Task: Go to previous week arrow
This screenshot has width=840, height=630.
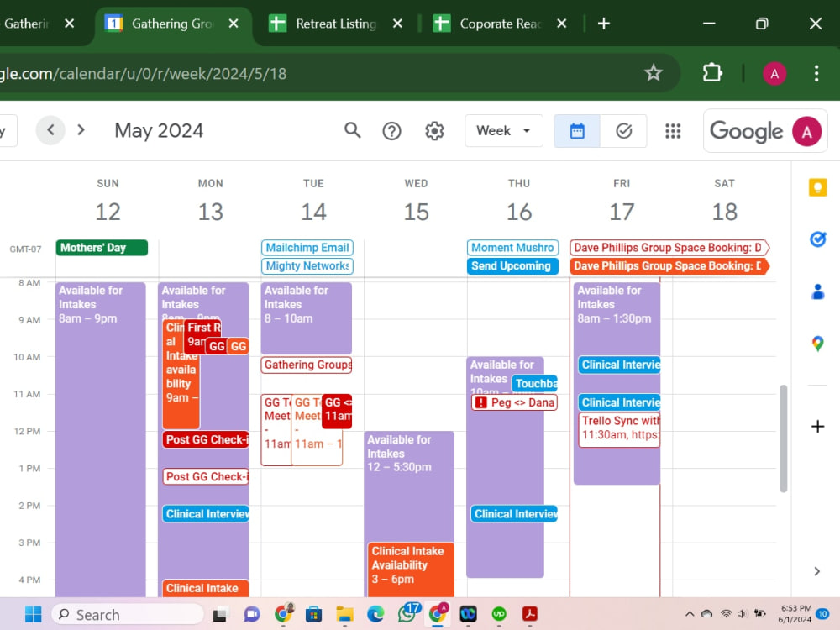Action: point(50,130)
